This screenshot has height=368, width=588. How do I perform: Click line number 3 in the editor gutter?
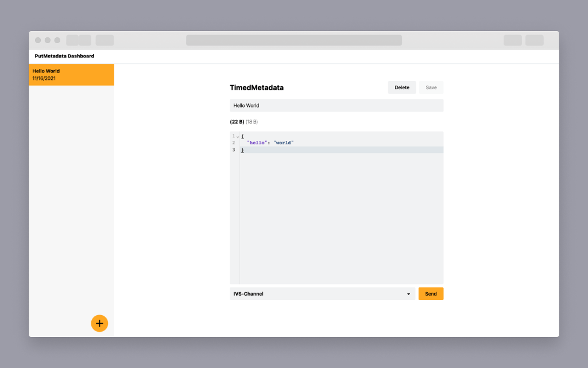(233, 149)
